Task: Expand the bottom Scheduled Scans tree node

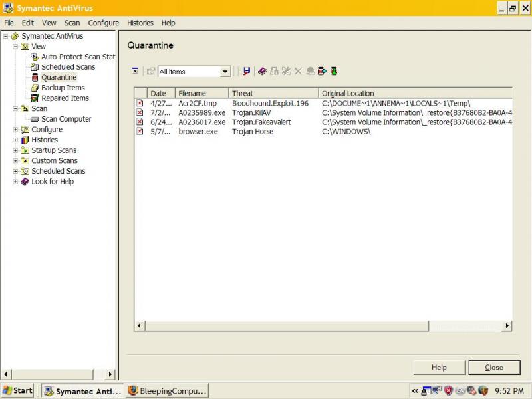Action: point(15,171)
